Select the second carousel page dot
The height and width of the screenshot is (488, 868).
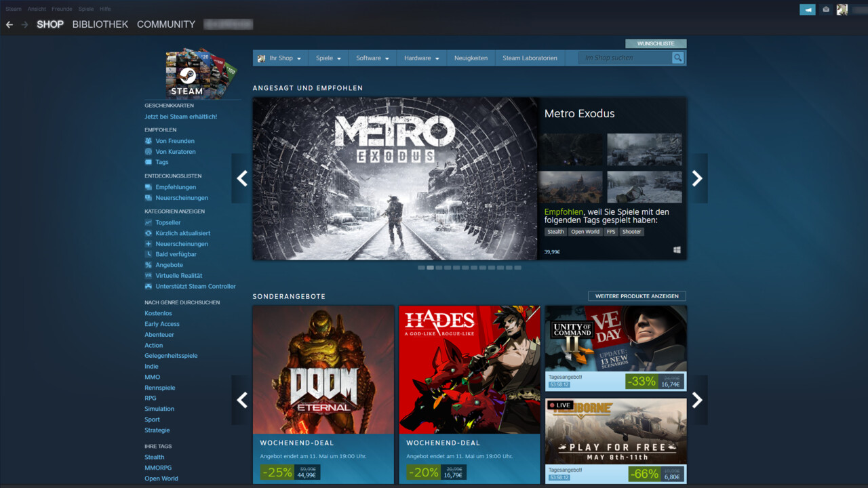tap(430, 268)
